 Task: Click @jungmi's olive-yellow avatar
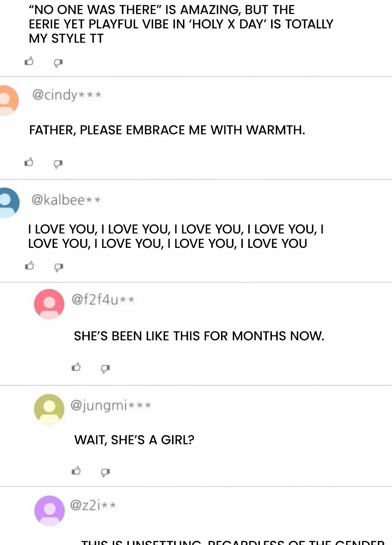point(49,409)
